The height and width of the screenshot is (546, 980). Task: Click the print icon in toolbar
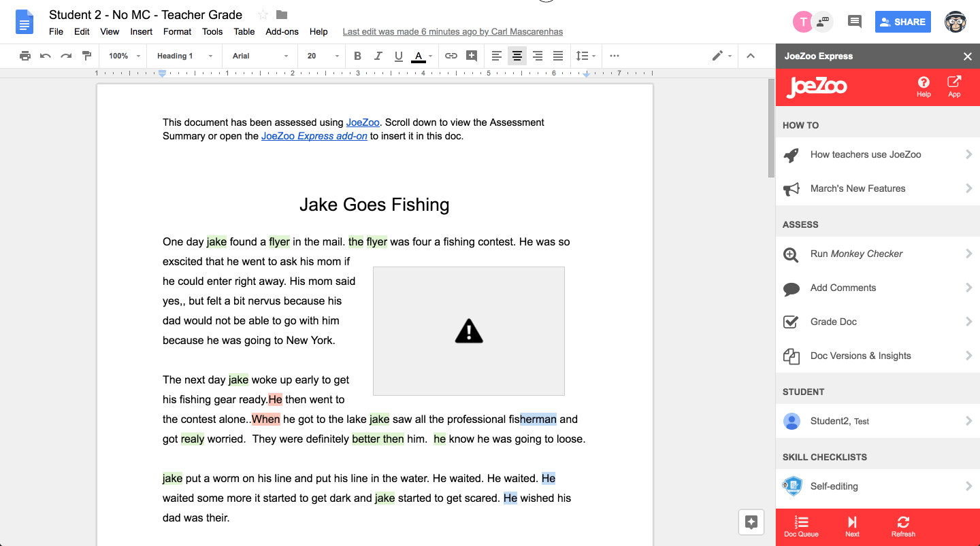tap(25, 56)
